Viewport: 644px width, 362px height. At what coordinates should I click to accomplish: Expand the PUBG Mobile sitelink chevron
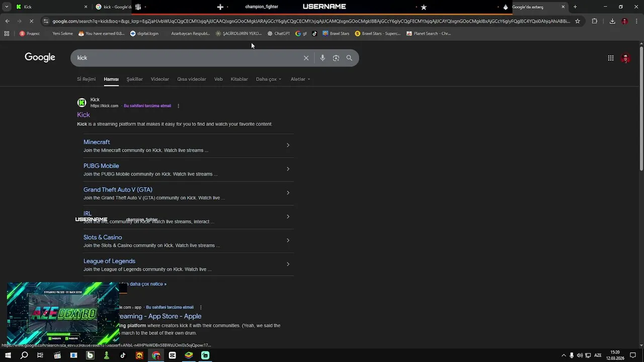coord(288,169)
